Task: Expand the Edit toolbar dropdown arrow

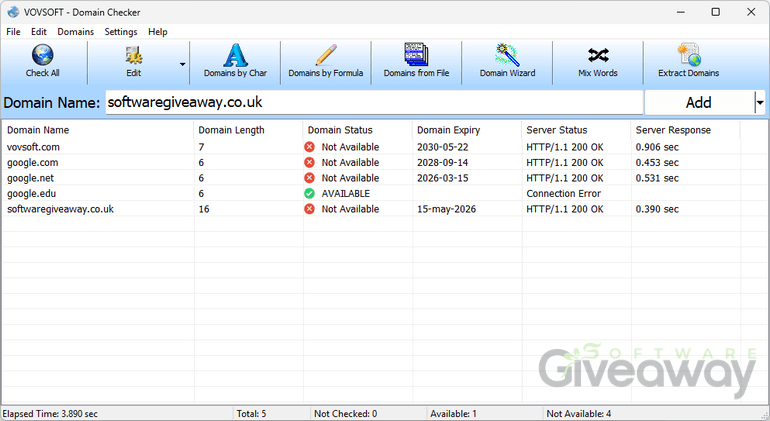Action: tap(182, 63)
